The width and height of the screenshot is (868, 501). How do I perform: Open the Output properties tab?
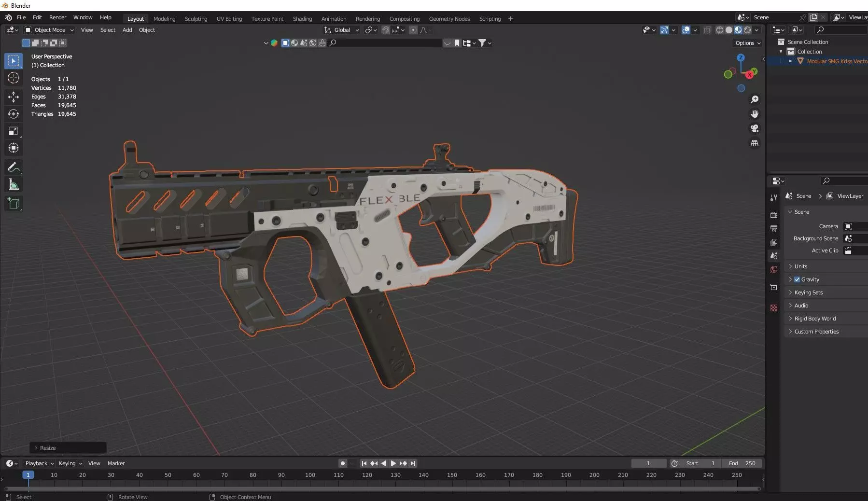[x=774, y=228]
